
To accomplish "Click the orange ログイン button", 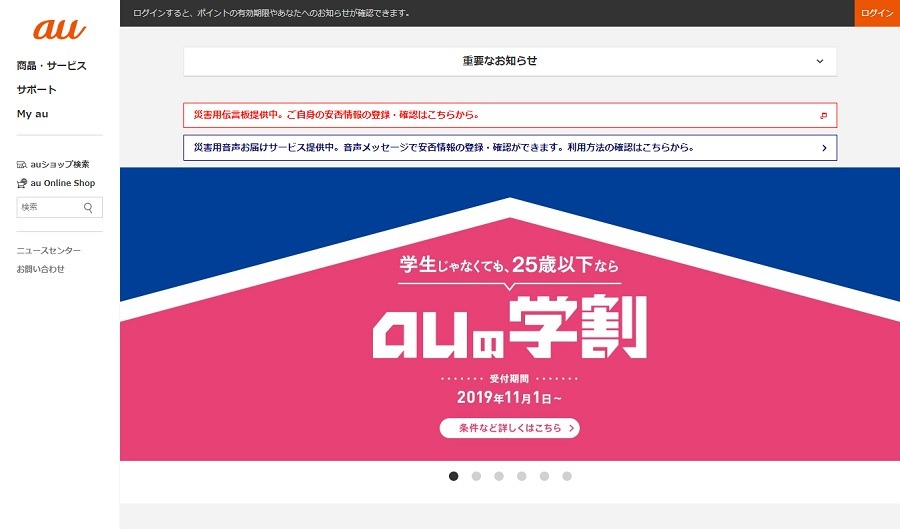I will (877, 13).
